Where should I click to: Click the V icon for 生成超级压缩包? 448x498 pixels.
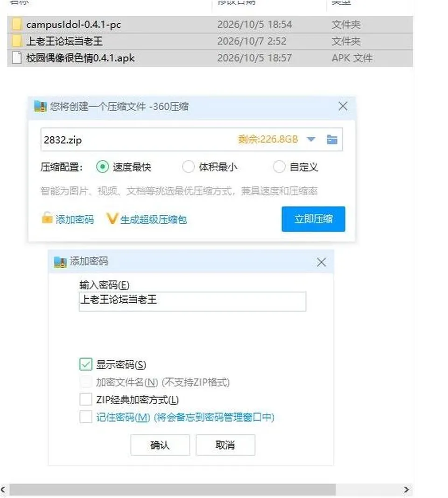click(x=112, y=219)
